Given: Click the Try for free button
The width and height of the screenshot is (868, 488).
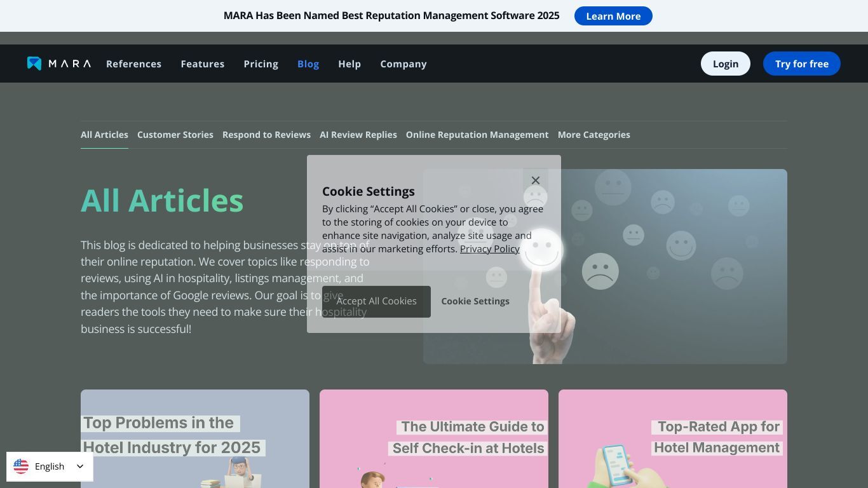Looking at the screenshot, I should (x=802, y=64).
